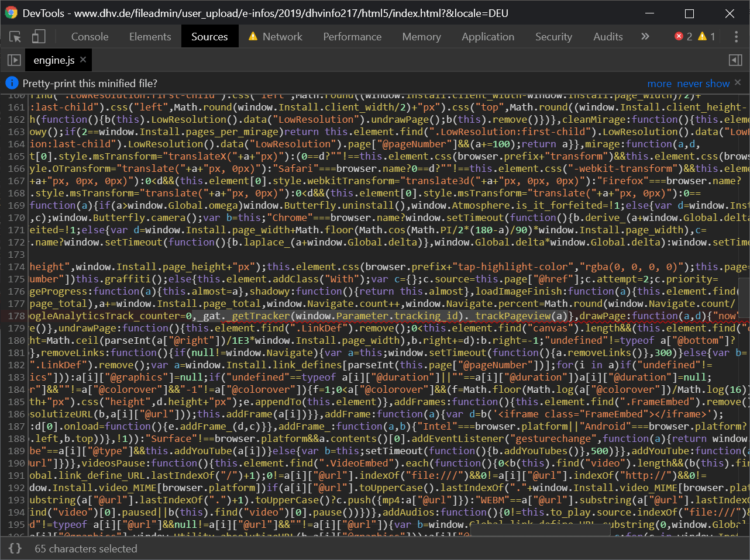750x560 pixels.
Task: Click the Network tab warning triangle icon
Action: click(253, 36)
